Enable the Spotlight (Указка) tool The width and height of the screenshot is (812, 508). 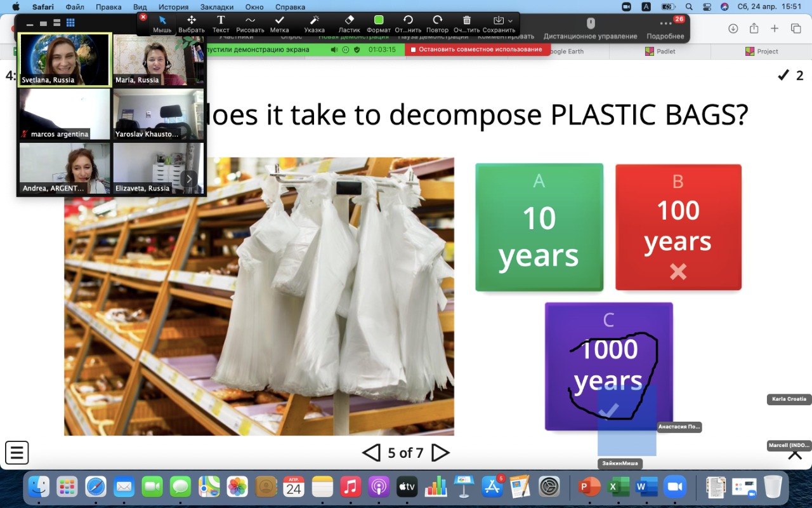(314, 24)
